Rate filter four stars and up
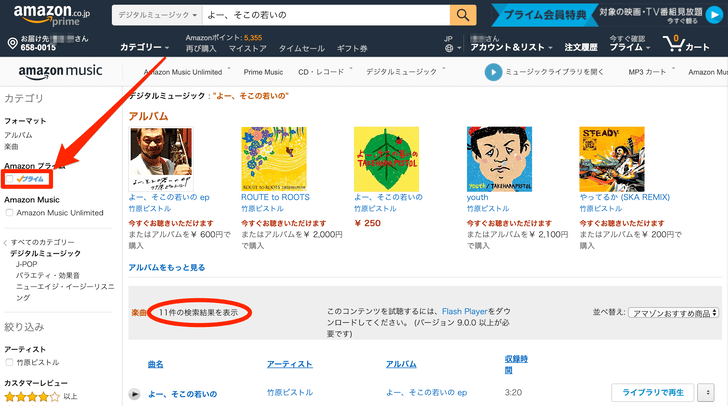 tap(32, 397)
